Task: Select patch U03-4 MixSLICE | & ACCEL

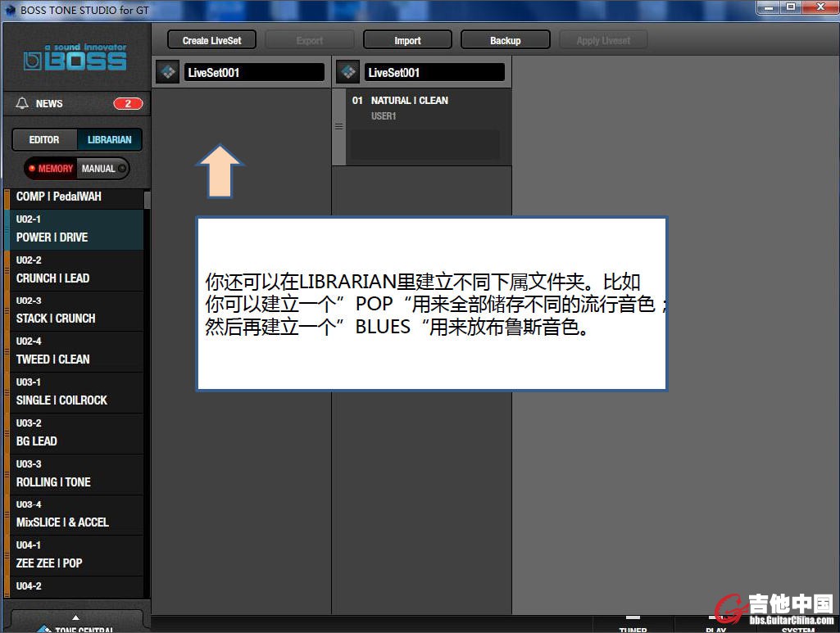Action: pos(74,515)
